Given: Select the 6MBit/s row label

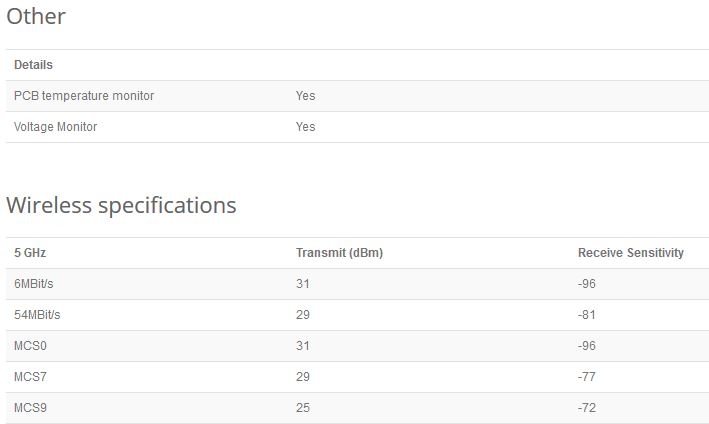Looking at the screenshot, I should tap(34, 284).
